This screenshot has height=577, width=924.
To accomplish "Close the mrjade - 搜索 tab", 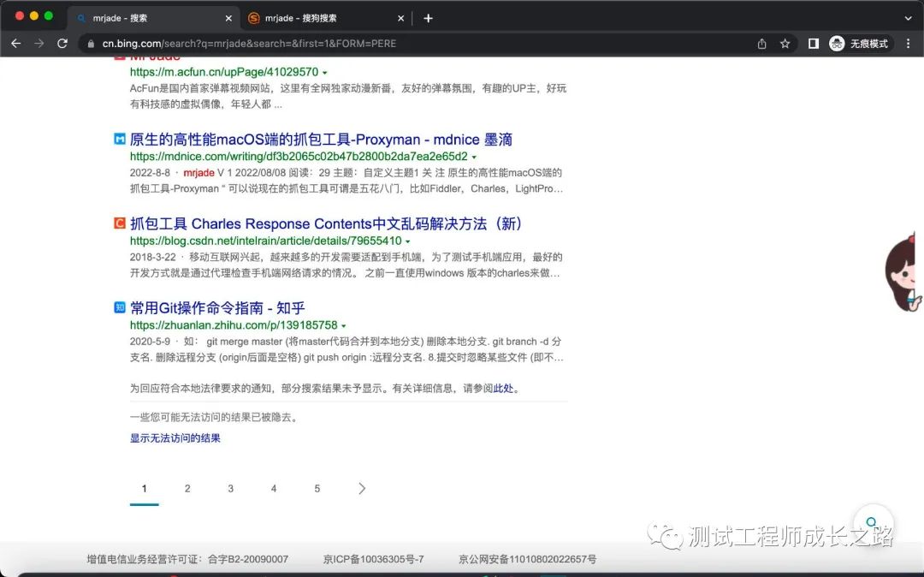I will pyautogui.click(x=228, y=18).
